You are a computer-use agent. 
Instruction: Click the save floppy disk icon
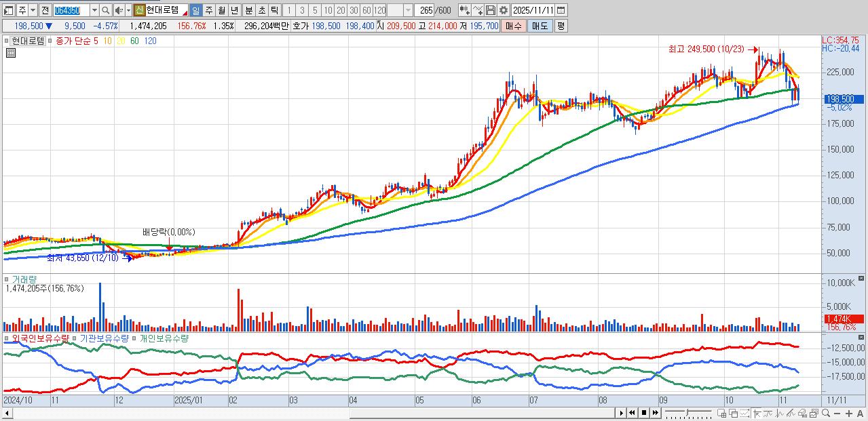click(490, 10)
